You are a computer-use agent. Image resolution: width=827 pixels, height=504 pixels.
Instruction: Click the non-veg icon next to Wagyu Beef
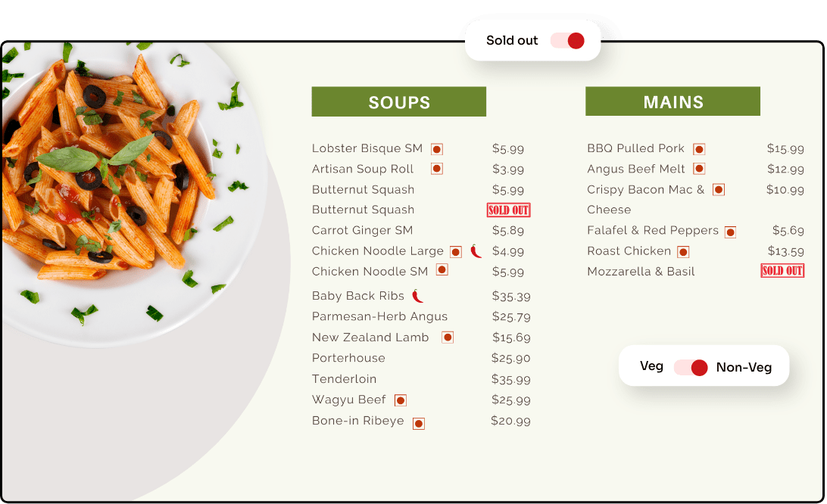(x=401, y=400)
